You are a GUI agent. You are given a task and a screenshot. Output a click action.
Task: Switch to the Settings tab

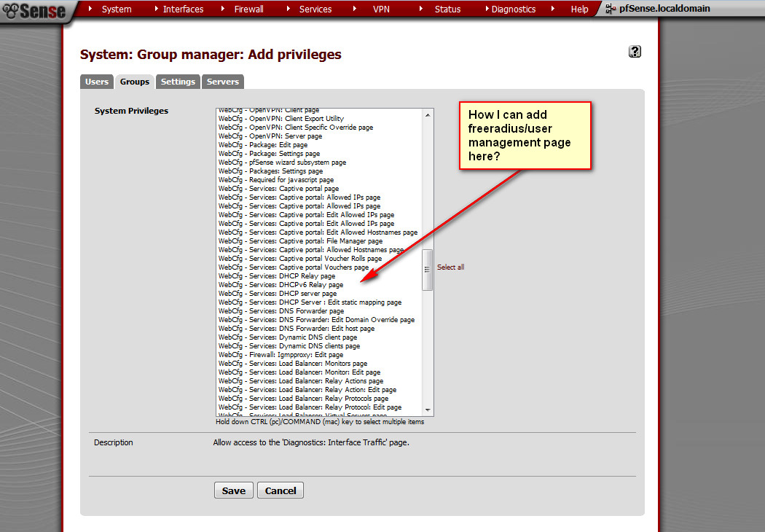click(178, 82)
